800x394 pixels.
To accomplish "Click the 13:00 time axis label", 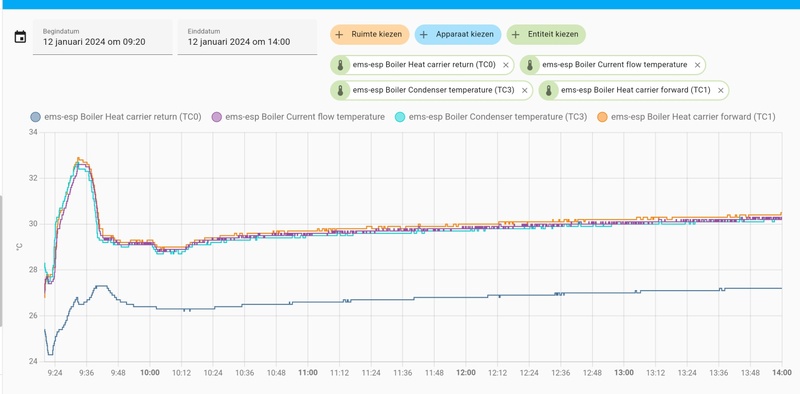I will (624, 373).
